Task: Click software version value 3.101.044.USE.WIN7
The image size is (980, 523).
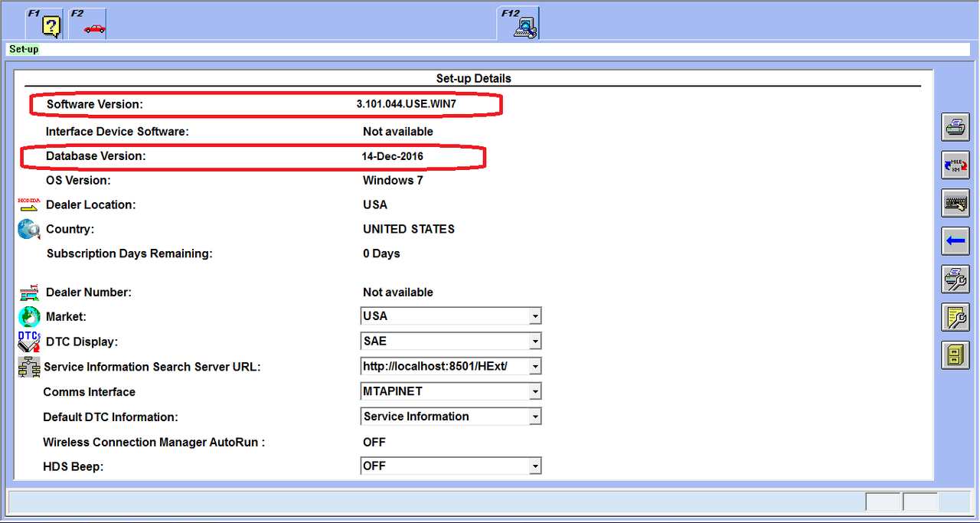Action: click(x=406, y=104)
